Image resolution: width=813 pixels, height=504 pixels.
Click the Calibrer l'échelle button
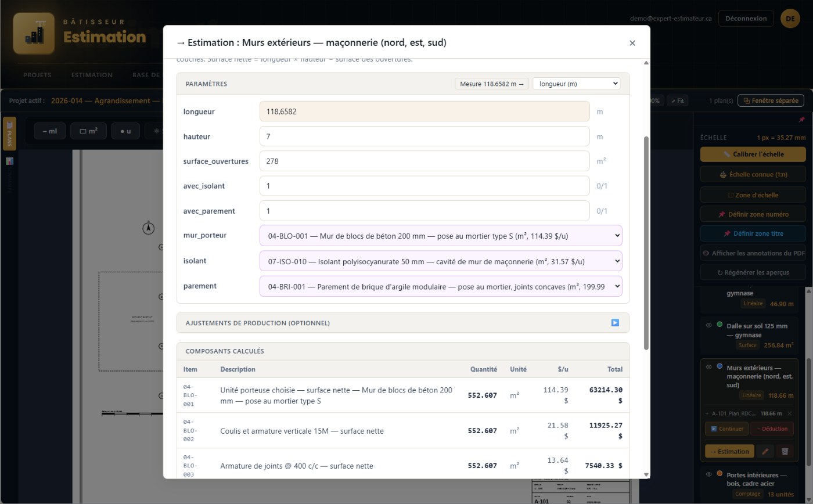(753, 154)
